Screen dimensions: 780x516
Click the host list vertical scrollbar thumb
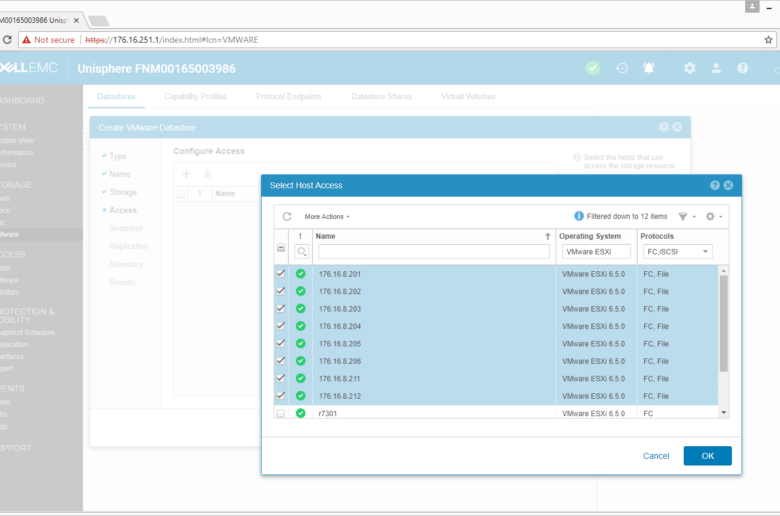coord(724,323)
